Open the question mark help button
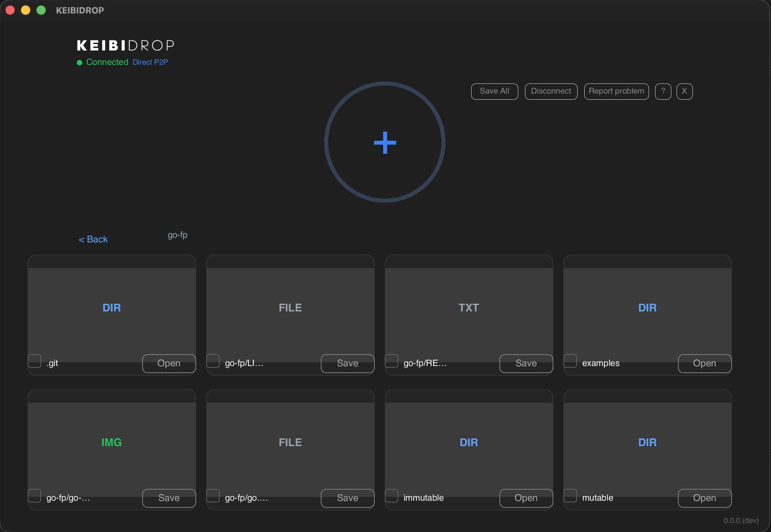 663,91
